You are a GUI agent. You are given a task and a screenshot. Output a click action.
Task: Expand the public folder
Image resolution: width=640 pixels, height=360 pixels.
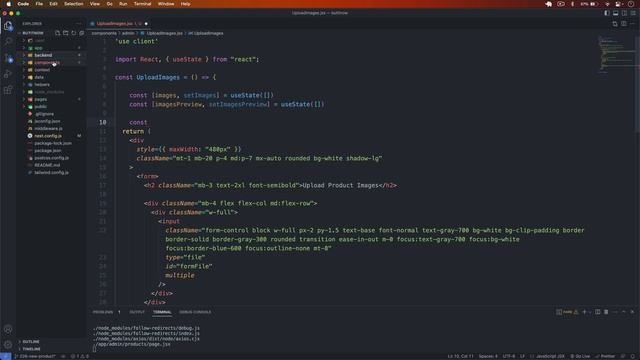tap(40, 107)
